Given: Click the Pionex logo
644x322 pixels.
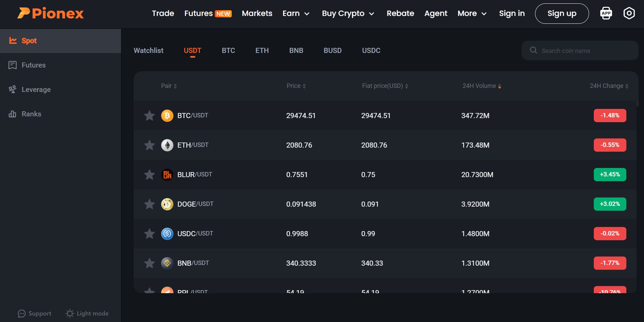Looking at the screenshot, I should tap(51, 13).
